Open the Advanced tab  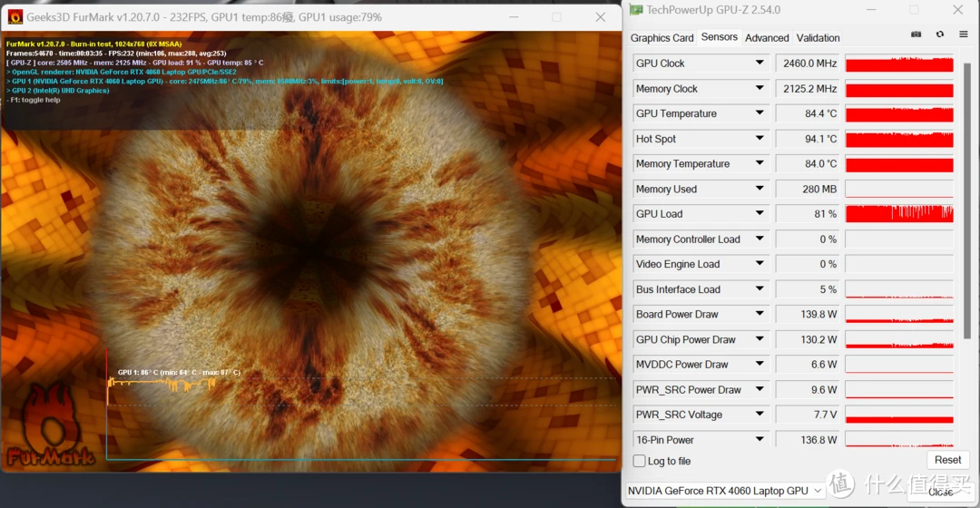pyautogui.click(x=767, y=38)
